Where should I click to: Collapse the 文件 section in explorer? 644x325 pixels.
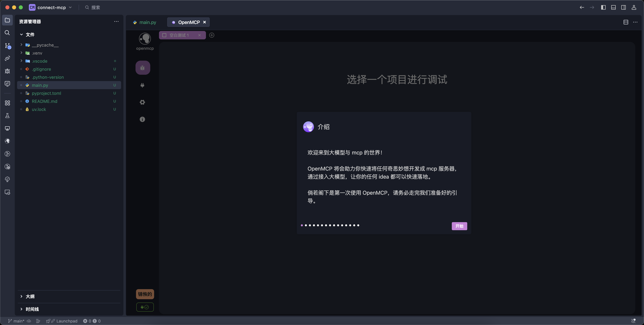click(21, 35)
